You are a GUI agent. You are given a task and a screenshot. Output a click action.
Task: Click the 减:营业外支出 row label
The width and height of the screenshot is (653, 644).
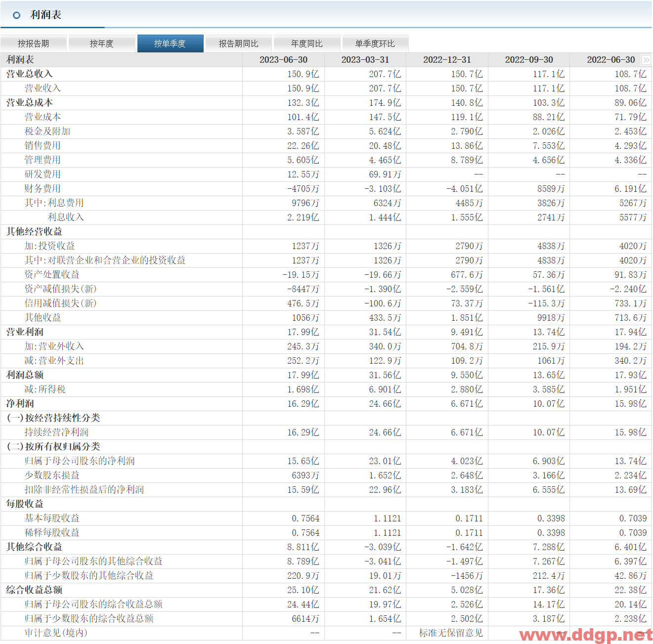54,361
